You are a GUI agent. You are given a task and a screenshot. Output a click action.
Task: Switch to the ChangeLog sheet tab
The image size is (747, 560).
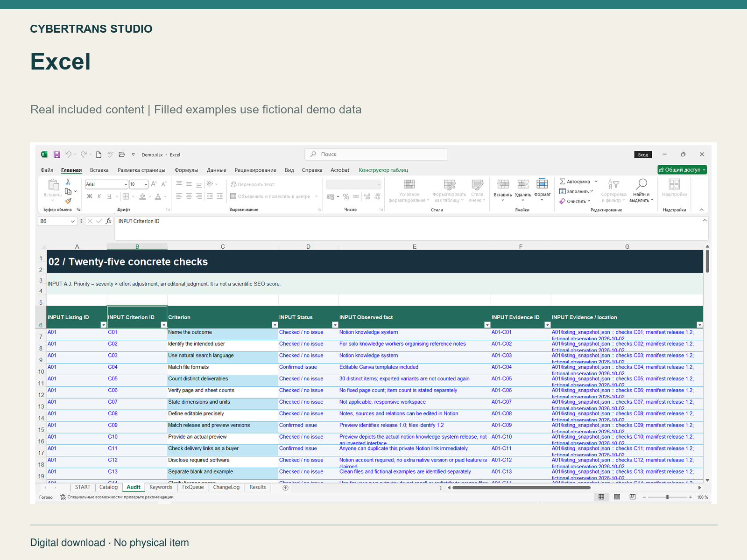226,487
